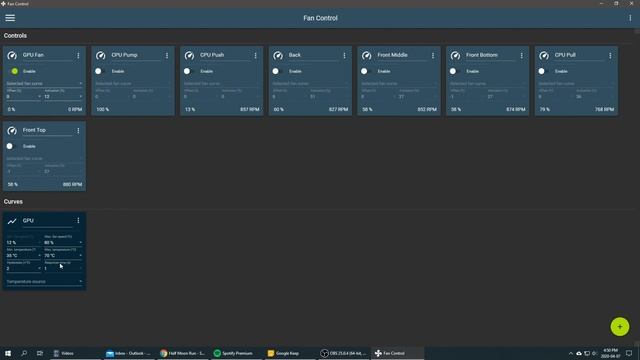
Task: Edit the GPU Fan card name field
Action: pyautogui.click(x=47, y=55)
